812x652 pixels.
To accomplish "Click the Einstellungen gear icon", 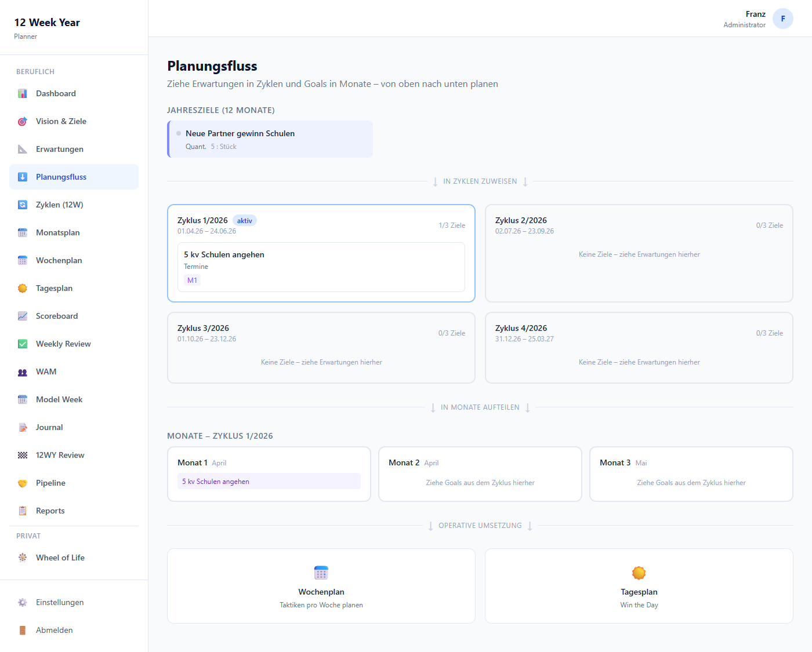I will [23, 602].
